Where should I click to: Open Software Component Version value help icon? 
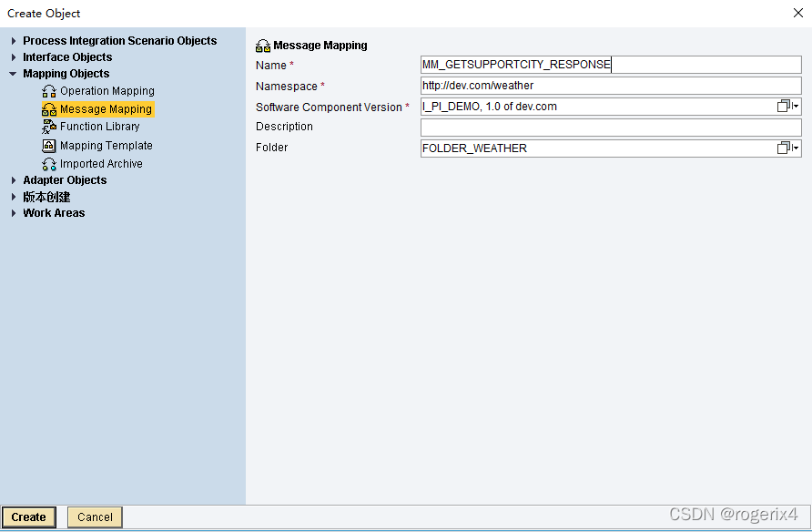pos(787,107)
